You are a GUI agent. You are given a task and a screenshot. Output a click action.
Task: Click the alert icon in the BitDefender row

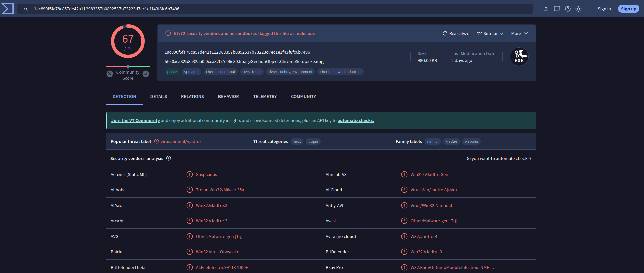(404, 252)
